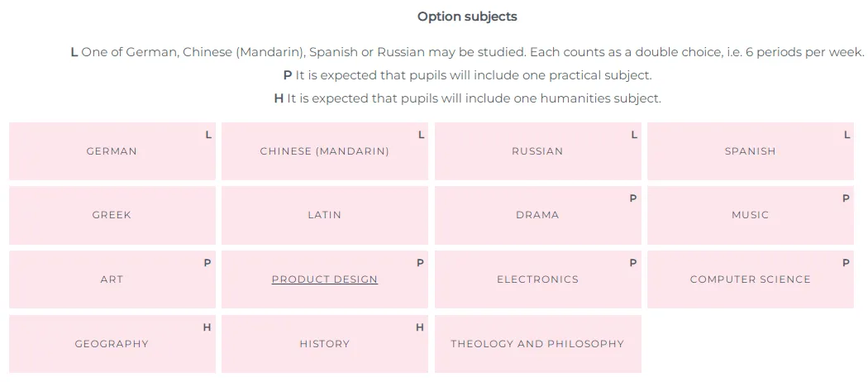Image resolution: width=868 pixels, height=382 pixels.
Task: Click the Electronics subject tile
Action: pyautogui.click(x=537, y=279)
